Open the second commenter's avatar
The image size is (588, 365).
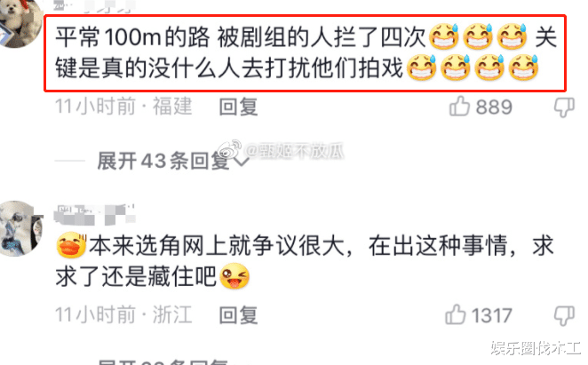click(x=20, y=228)
